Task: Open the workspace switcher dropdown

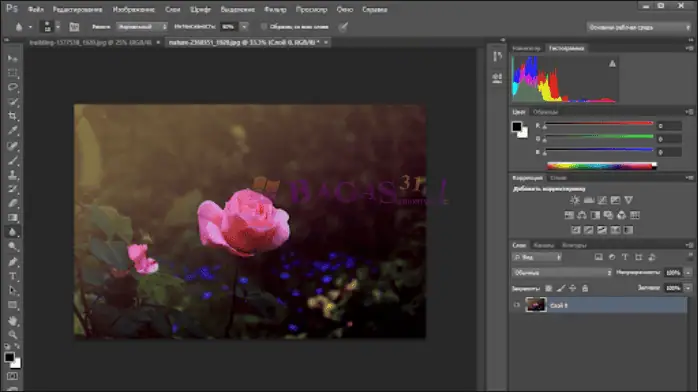Action: click(x=639, y=27)
